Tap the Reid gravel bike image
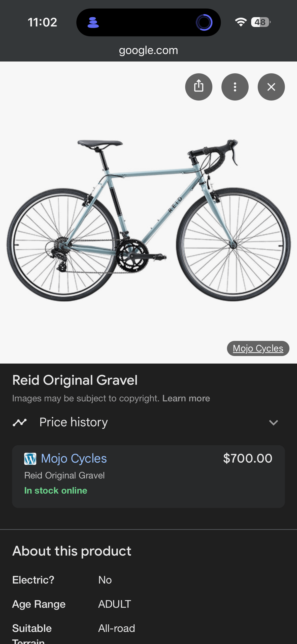The image size is (297, 644). [x=149, y=219]
